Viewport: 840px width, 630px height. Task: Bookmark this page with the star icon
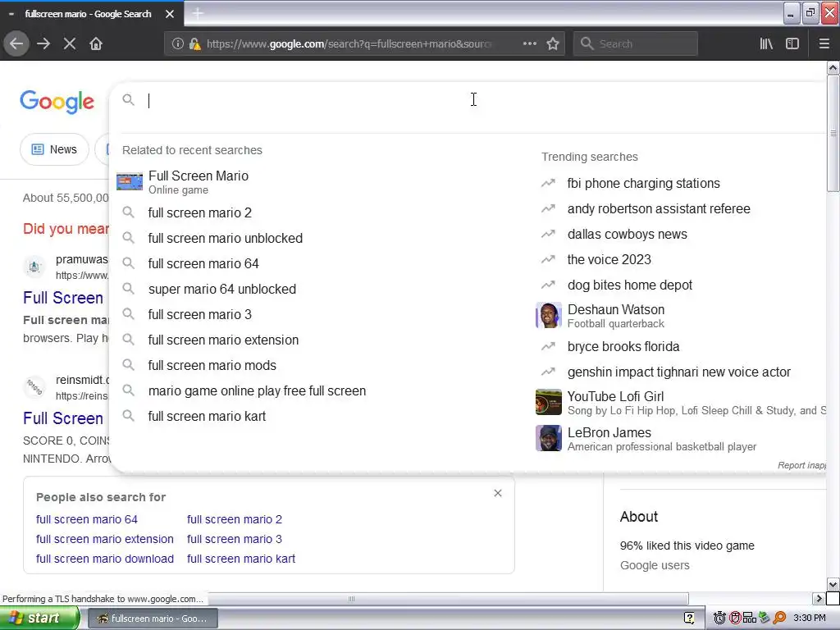click(553, 43)
